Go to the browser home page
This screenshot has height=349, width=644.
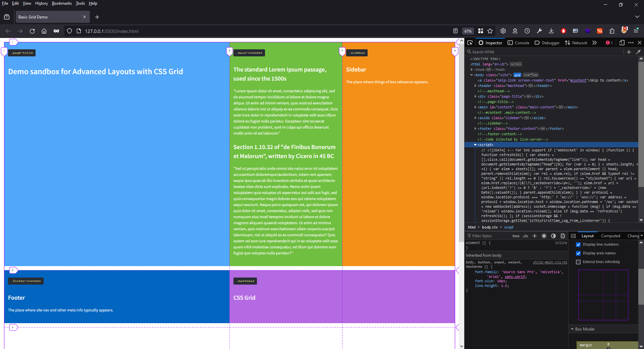click(x=44, y=31)
